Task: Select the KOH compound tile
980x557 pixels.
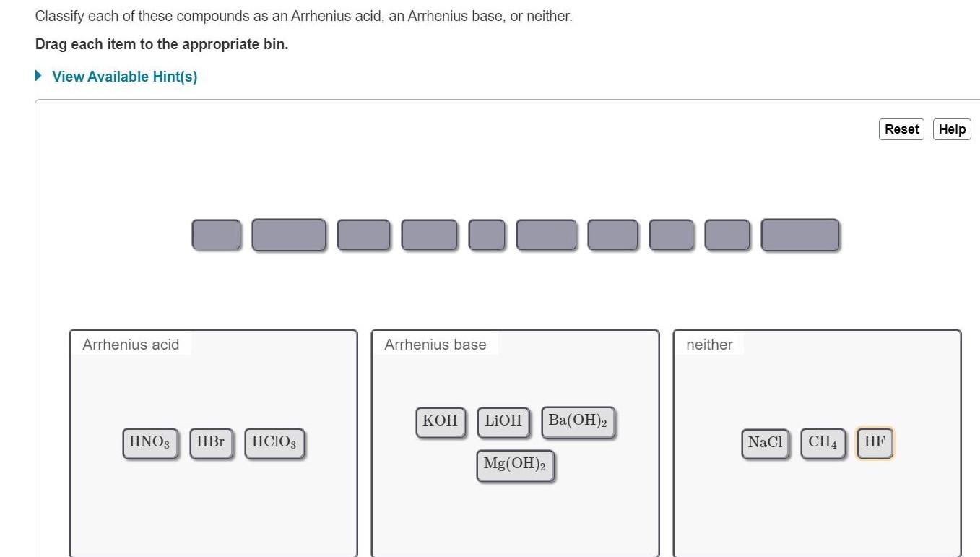Action: [440, 421]
